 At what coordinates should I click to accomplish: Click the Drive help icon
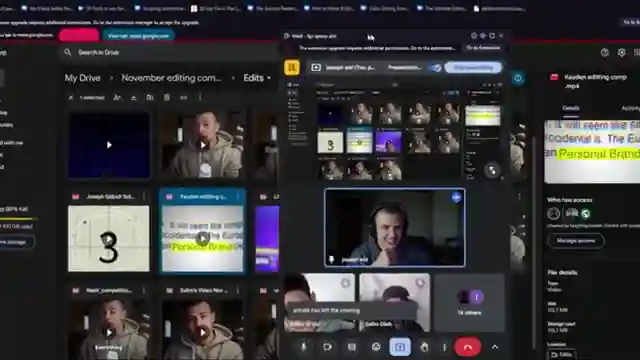(x=604, y=52)
